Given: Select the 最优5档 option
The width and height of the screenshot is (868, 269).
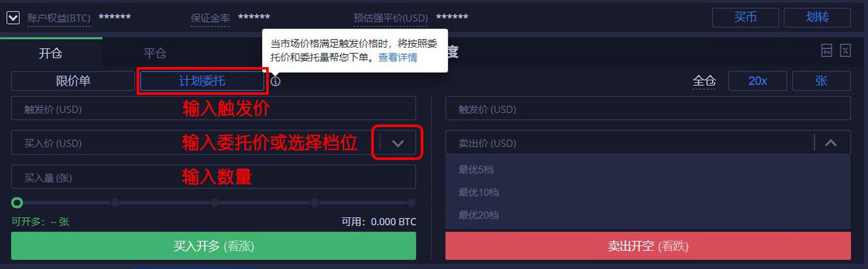Looking at the screenshot, I should tap(476, 170).
